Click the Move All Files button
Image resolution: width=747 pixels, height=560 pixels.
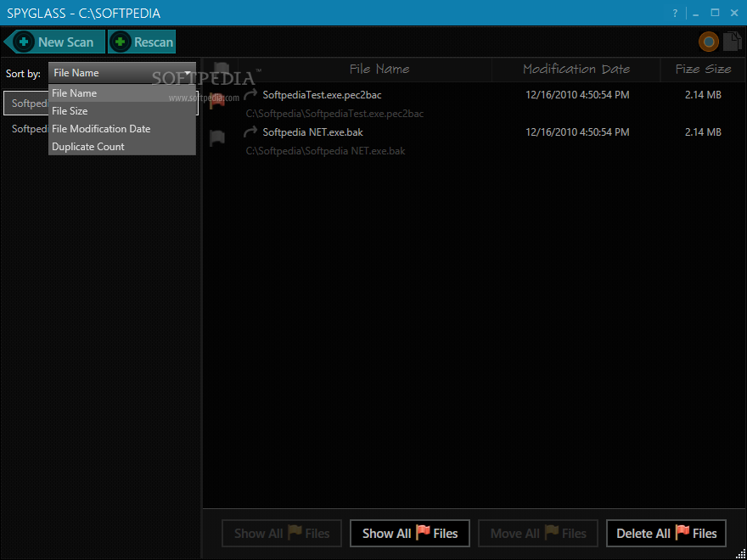pyautogui.click(x=538, y=534)
